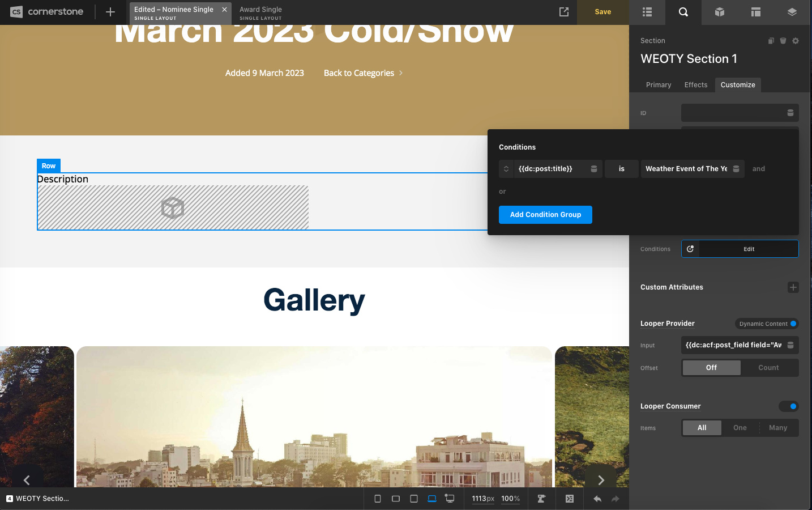The height and width of the screenshot is (510, 812).
Task: Open the 'is' operator dropdown
Action: click(621, 169)
